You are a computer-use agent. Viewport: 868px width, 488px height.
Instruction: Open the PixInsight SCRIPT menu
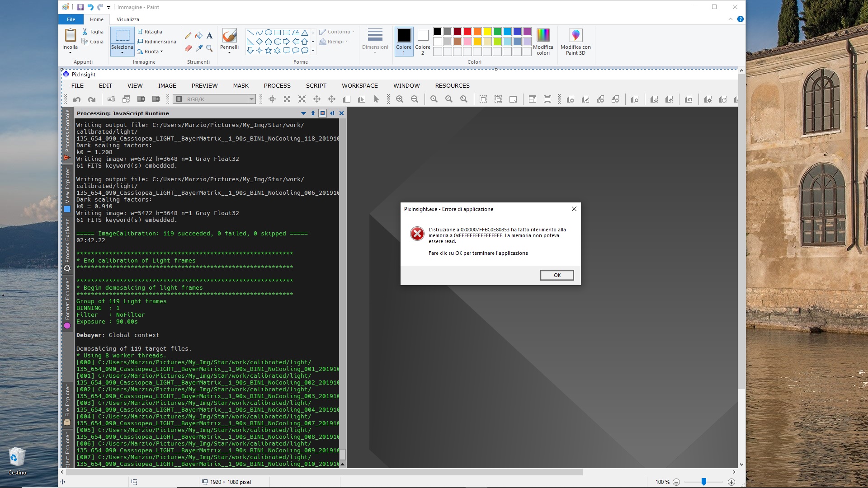[x=316, y=85]
